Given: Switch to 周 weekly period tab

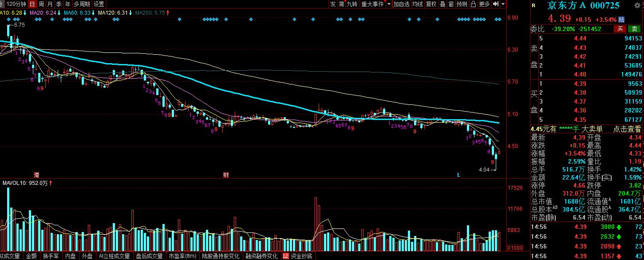Looking at the screenshot, I should (x=41, y=4).
